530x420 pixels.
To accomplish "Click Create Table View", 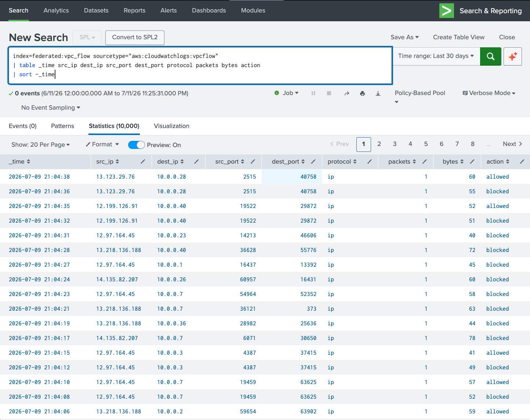I will point(458,37).
